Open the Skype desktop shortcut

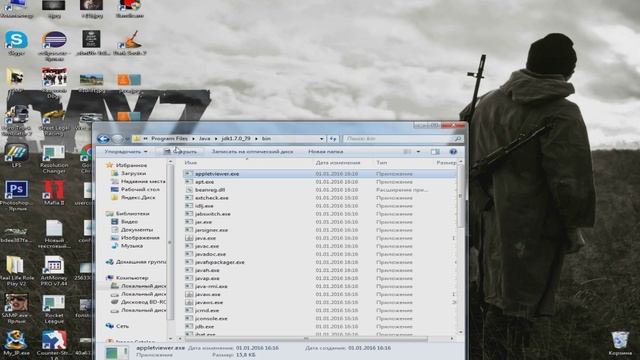16,43
